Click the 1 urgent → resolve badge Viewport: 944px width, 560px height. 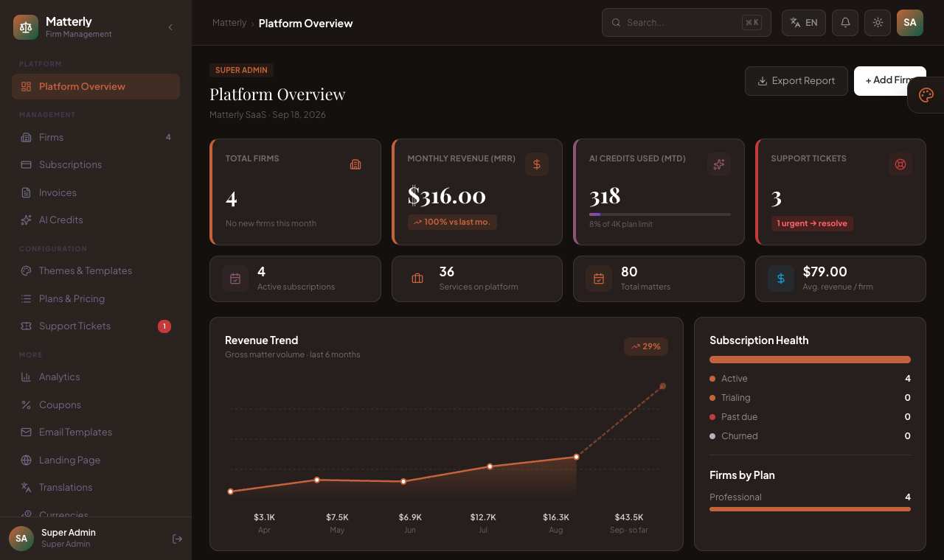coord(812,223)
